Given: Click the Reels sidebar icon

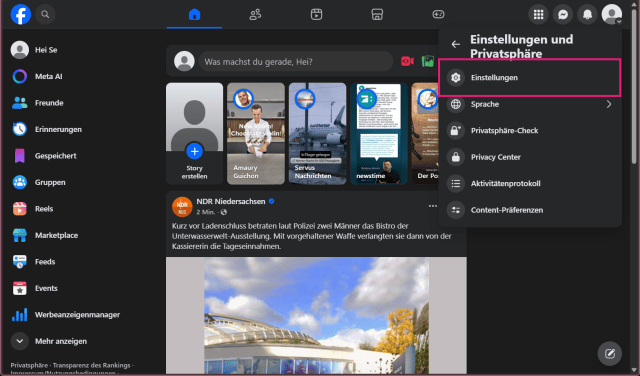Looking at the screenshot, I should (x=20, y=209).
